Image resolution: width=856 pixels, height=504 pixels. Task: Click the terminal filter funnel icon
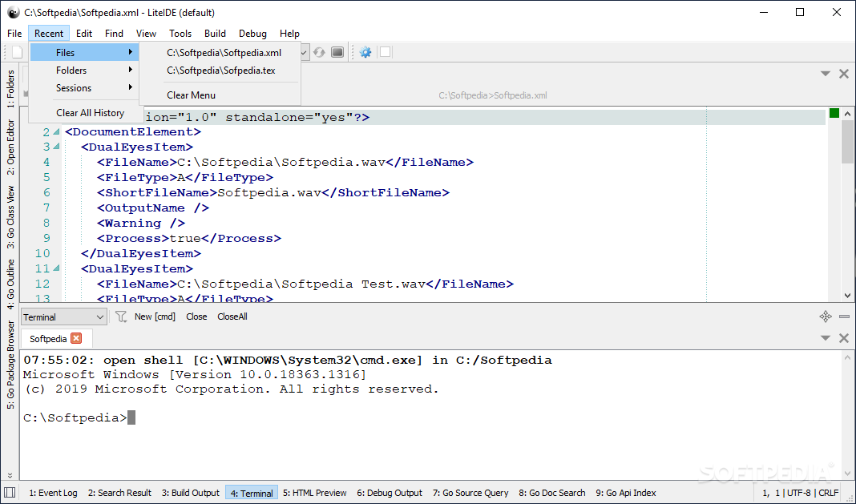[121, 317]
